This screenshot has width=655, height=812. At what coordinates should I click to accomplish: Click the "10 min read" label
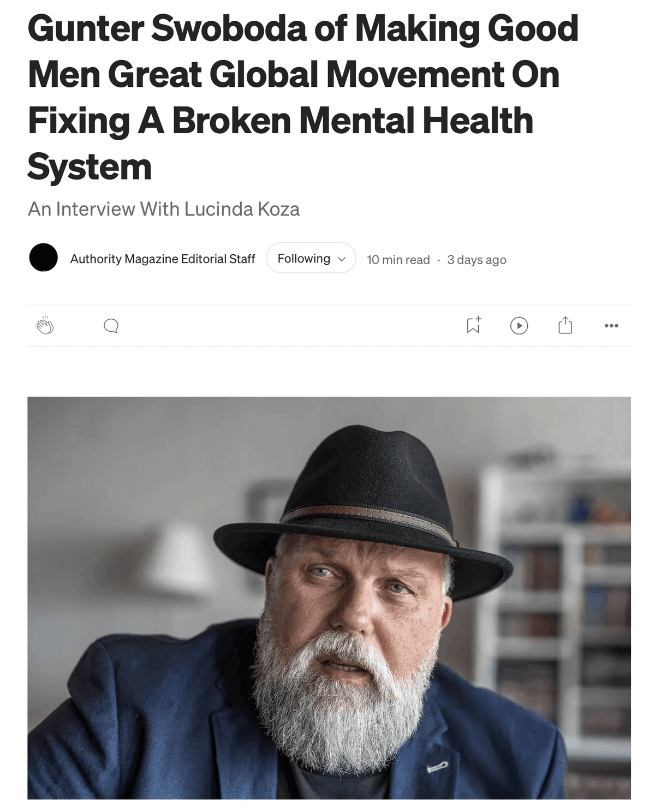[398, 260]
